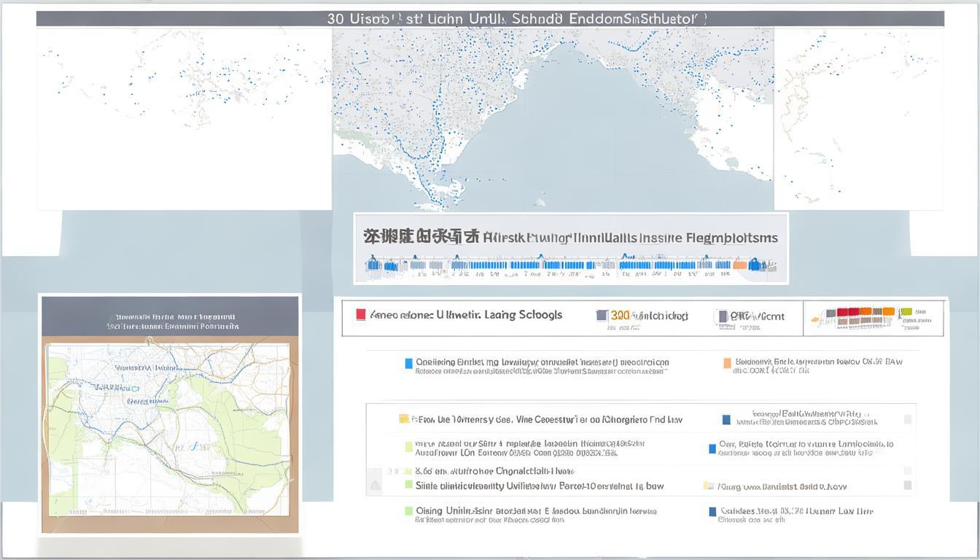
Task: Toggle the gray box ending the Fron Ue row
Action: [908, 419]
